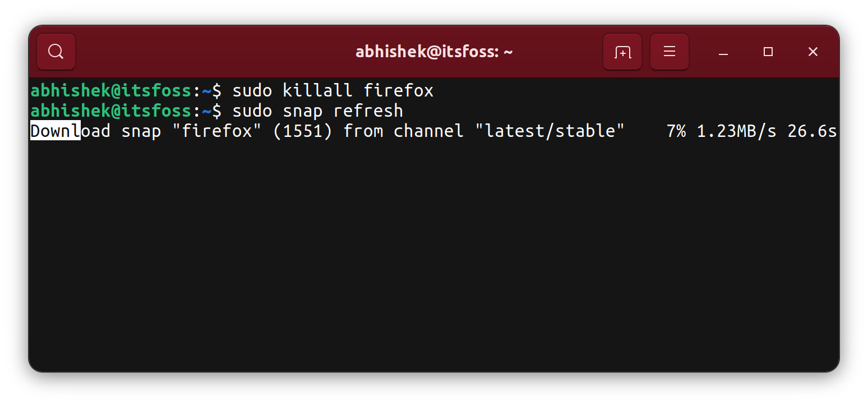Click the window title abhishek@itsfoss

click(434, 51)
